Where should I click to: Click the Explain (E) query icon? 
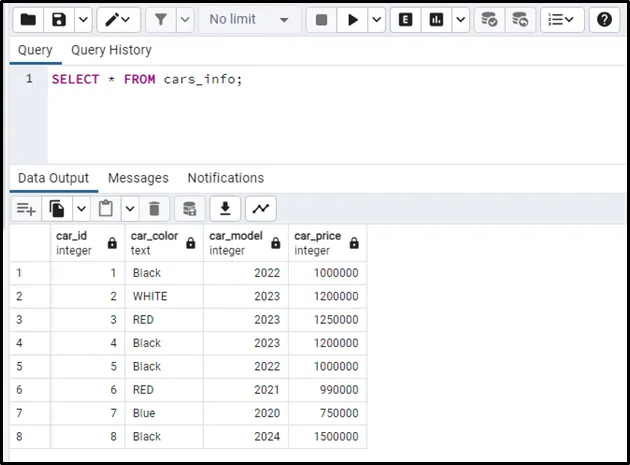click(x=405, y=19)
